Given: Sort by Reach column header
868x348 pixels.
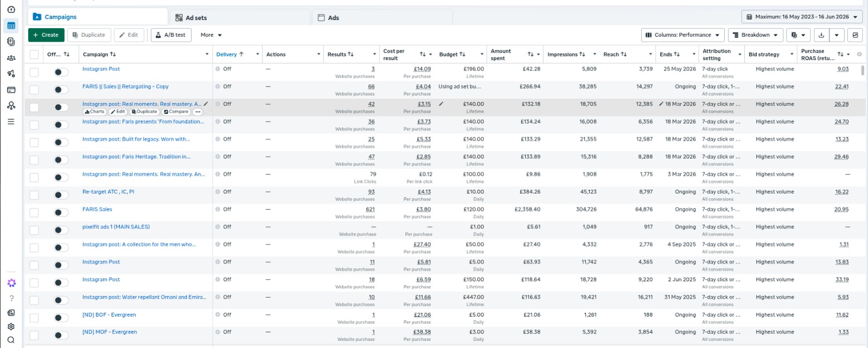Looking at the screenshot, I should (x=615, y=54).
